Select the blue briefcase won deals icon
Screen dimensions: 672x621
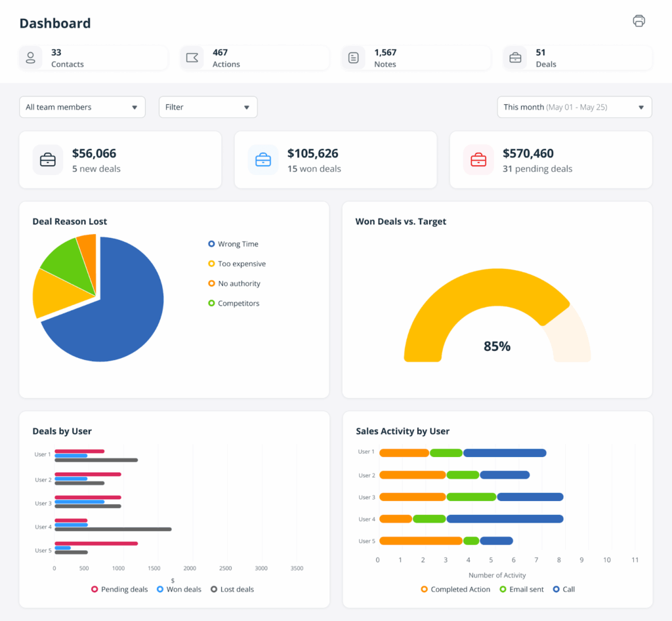263,160
